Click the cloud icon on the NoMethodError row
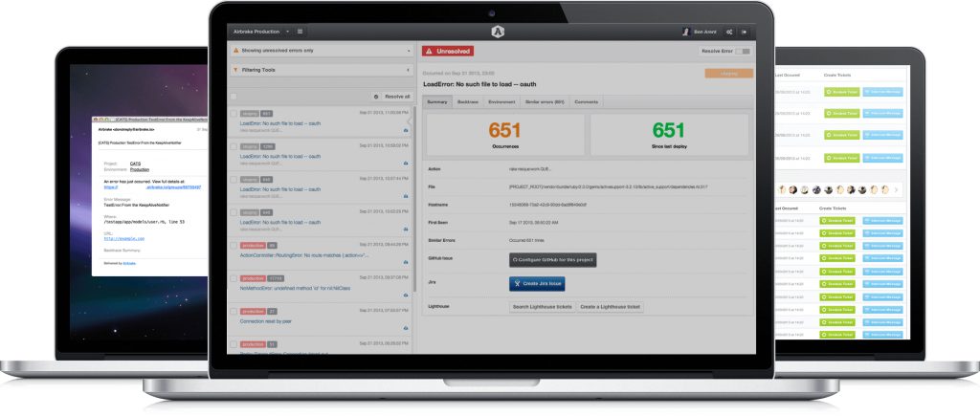Screen dimensions: 980x416 [406, 296]
